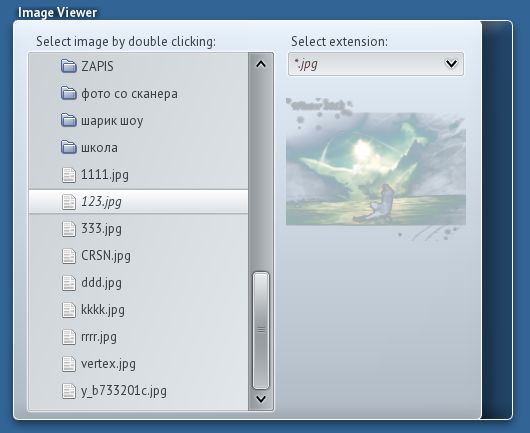This screenshot has width=530, height=433.
Task: Click the *.jpg extension combo box
Action: 376,64
